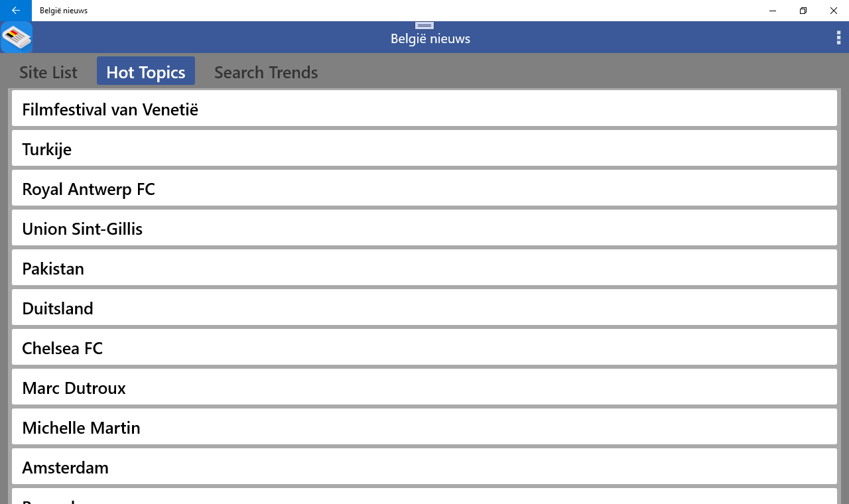Click the back arrow in title bar
The height and width of the screenshot is (504, 849).
[x=15, y=11]
